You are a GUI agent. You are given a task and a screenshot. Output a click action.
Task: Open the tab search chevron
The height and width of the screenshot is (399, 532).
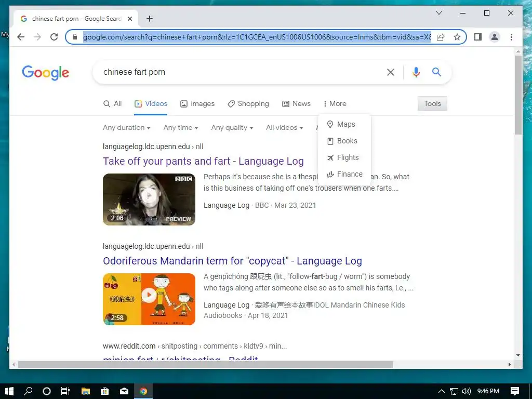[438, 13]
